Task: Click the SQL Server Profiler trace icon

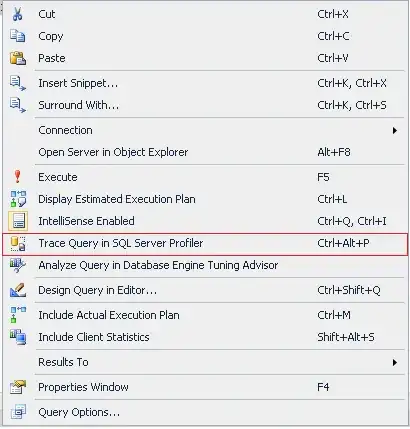Action: click(x=18, y=243)
